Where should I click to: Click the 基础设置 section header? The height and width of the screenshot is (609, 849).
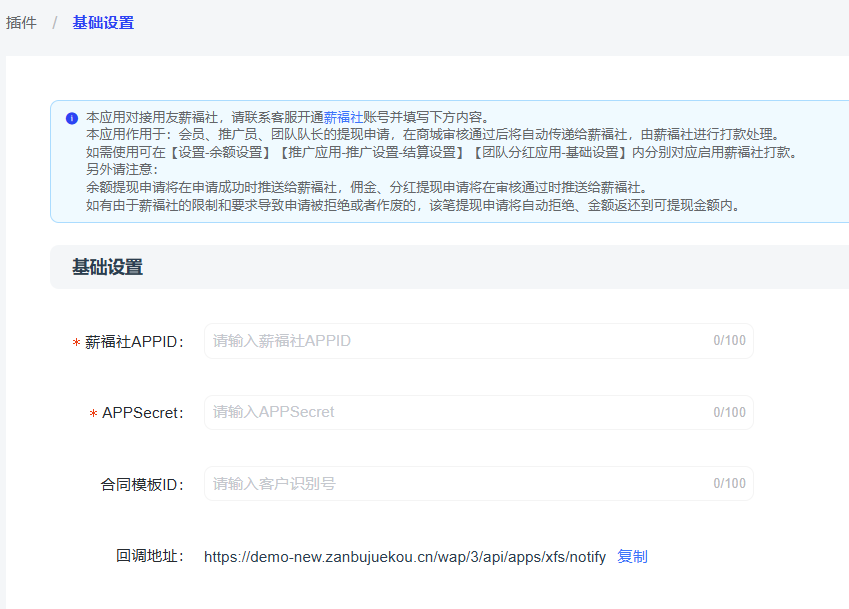(x=107, y=267)
